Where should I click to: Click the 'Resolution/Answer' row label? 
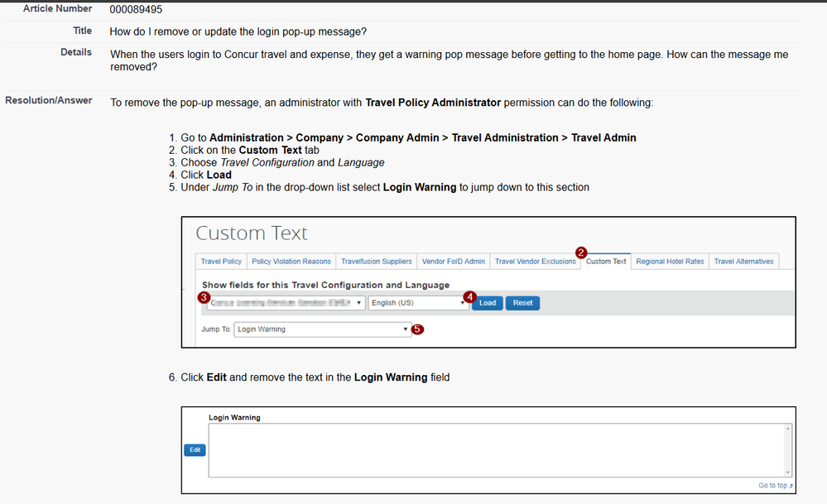pyautogui.click(x=49, y=100)
